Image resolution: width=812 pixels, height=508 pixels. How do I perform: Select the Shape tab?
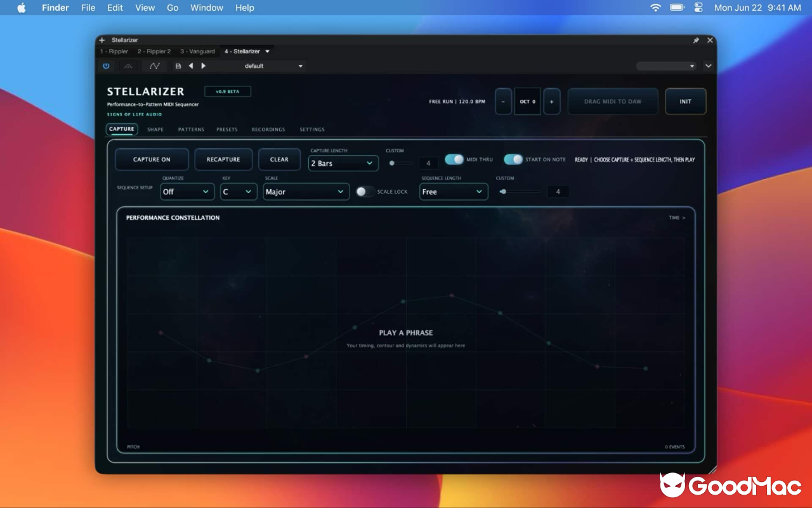click(155, 130)
